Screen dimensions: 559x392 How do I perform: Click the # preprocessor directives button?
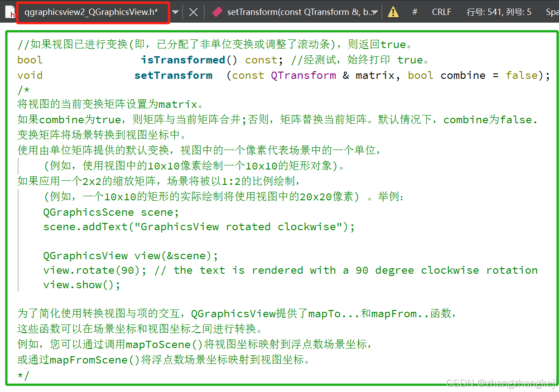[x=414, y=12]
